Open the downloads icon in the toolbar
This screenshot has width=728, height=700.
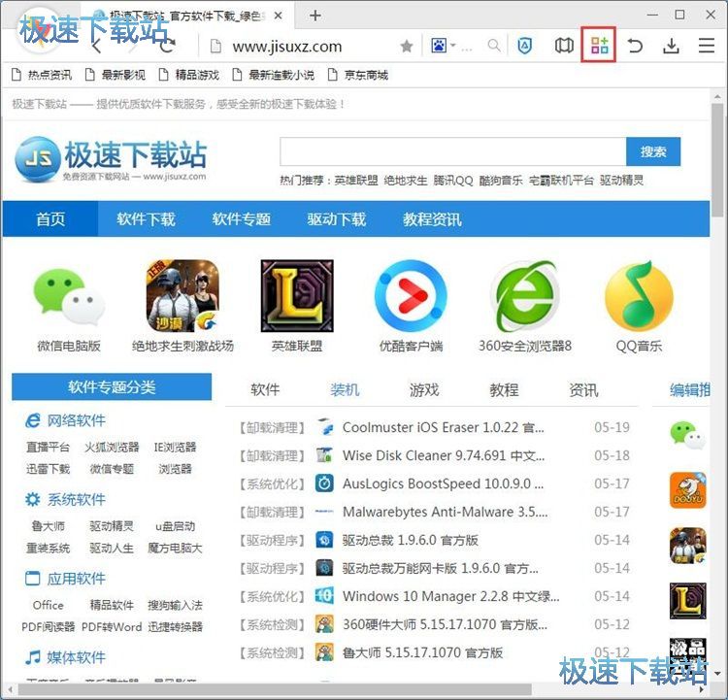[x=671, y=46]
